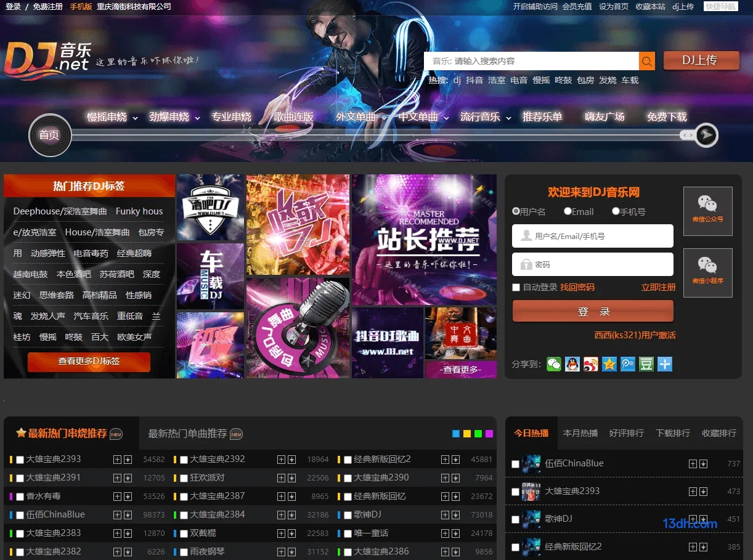Share to Sina Weibo icon
The width and height of the screenshot is (753, 560).
[x=591, y=364]
